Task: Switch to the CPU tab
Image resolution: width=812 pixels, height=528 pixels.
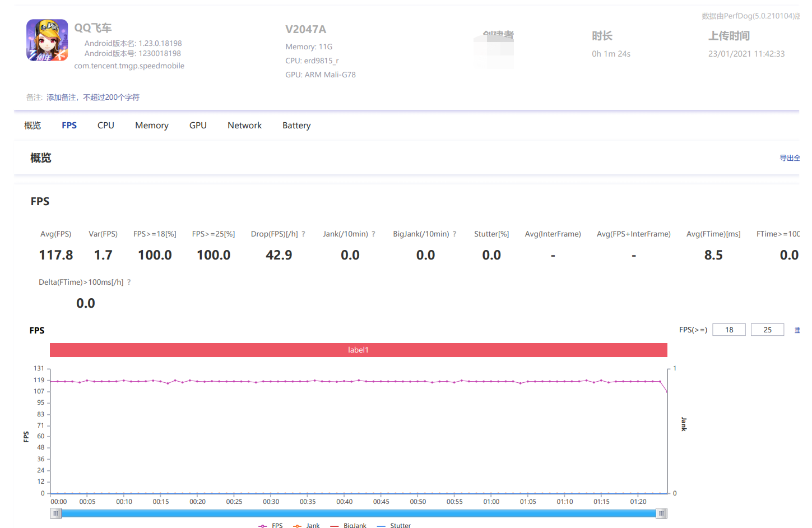Action: point(105,126)
